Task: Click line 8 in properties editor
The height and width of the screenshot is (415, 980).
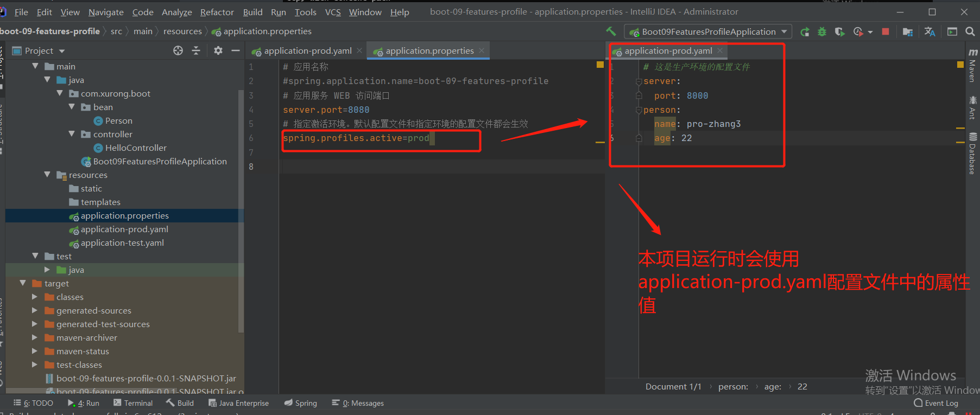Action: pyautogui.click(x=442, y=167)
